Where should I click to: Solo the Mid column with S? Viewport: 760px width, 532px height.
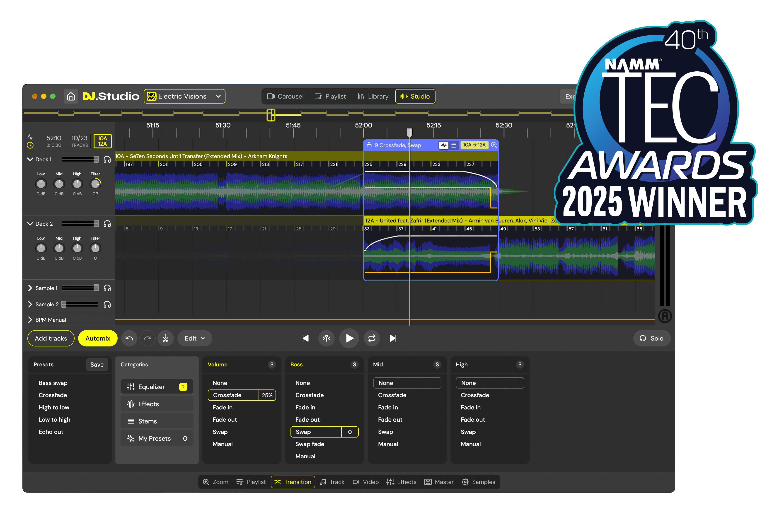[x=438, y=365]
